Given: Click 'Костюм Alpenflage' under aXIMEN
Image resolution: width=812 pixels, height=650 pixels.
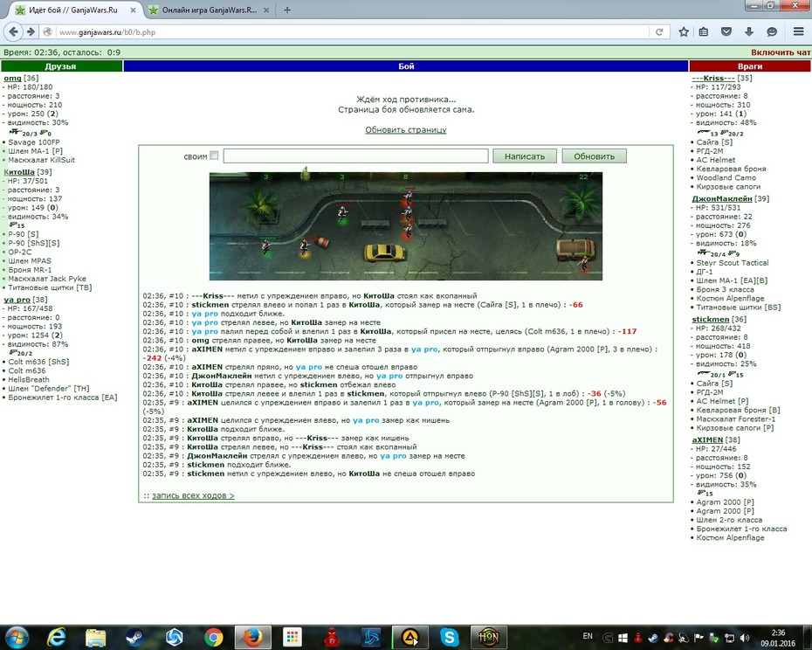Looking at the screenshot, I should pyautogui.click(x=730, y=537).
